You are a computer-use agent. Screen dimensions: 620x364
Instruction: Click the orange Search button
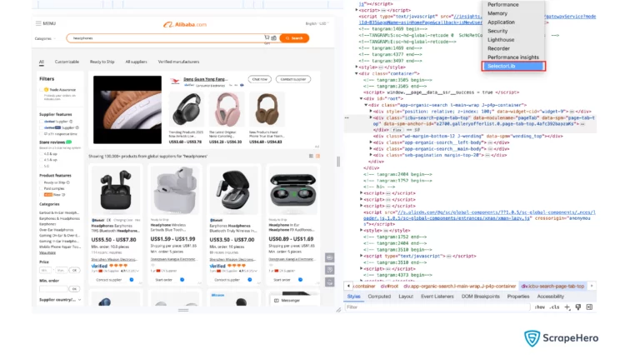coord(294,38)
